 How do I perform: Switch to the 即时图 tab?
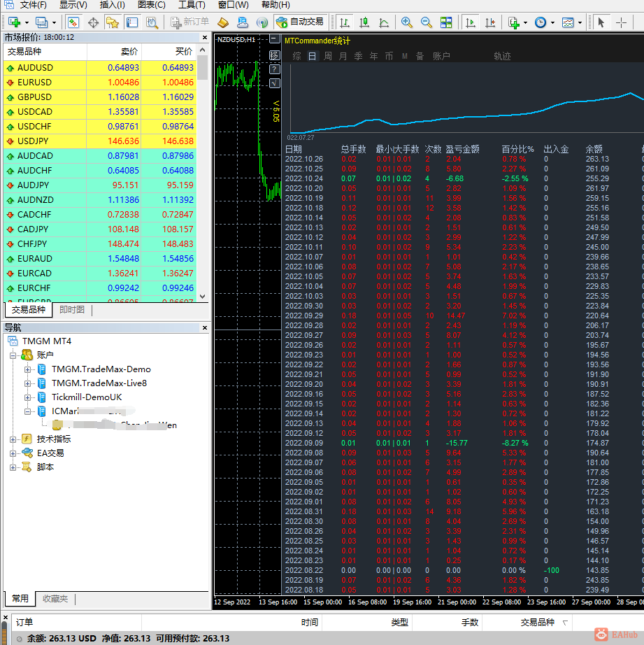click(x=72, y=310)
